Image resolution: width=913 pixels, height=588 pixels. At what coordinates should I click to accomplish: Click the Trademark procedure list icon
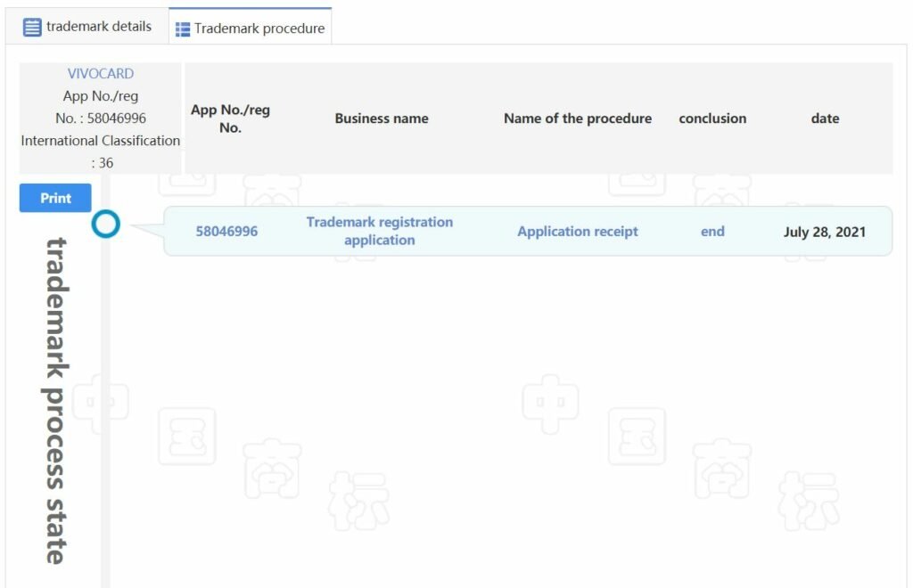pyautogui.click(x=183, y=29)
